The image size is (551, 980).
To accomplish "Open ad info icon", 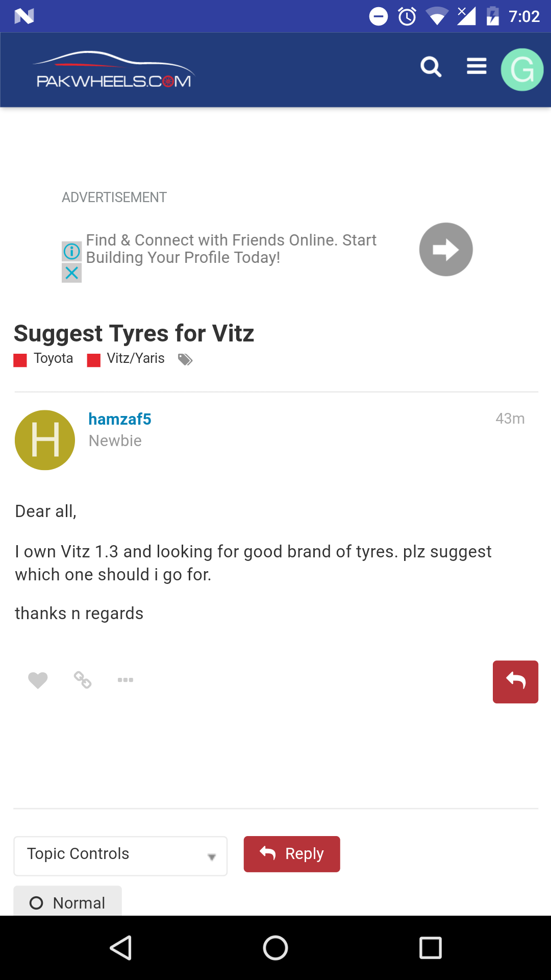I will (72, 251).
